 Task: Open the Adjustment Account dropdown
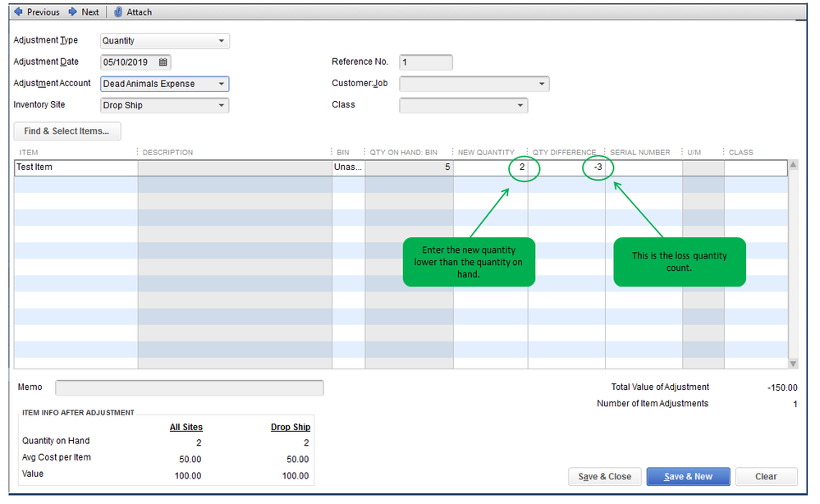222,84
